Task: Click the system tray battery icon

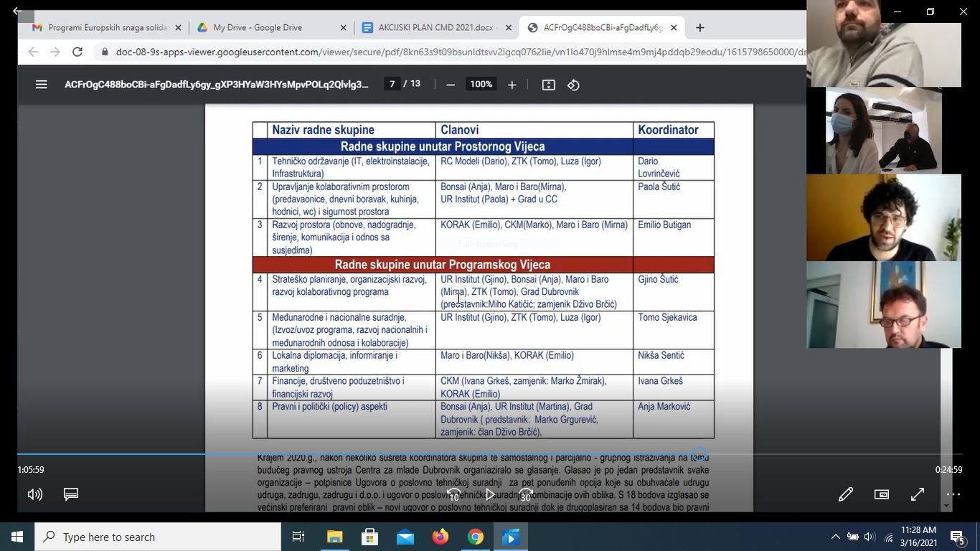Action: pyautogui.click(x=853, y=537)
